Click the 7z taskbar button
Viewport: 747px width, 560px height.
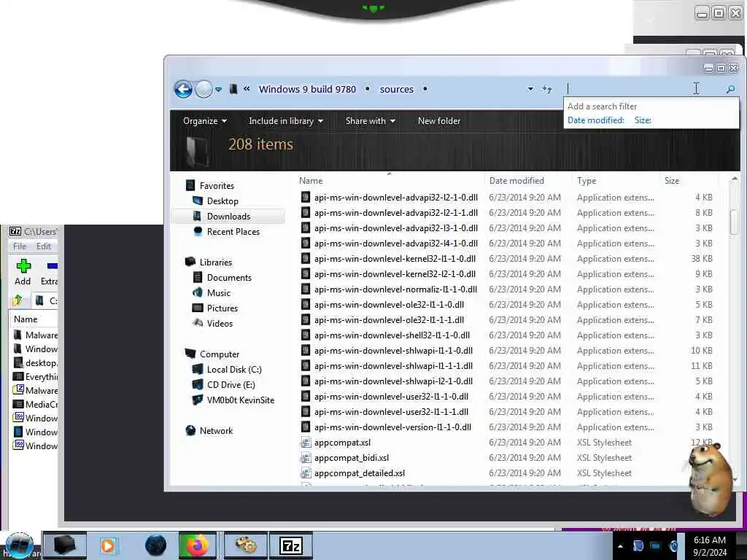291,545
